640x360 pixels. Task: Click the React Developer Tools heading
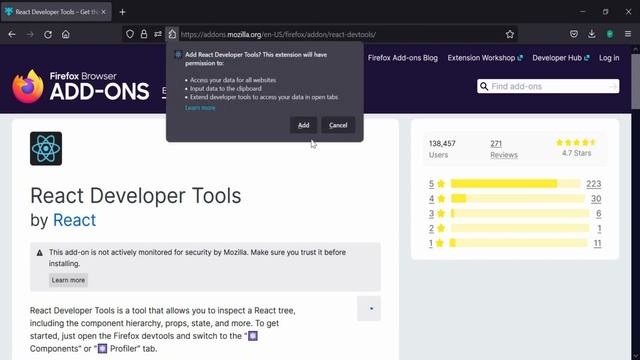coord(136,196)
